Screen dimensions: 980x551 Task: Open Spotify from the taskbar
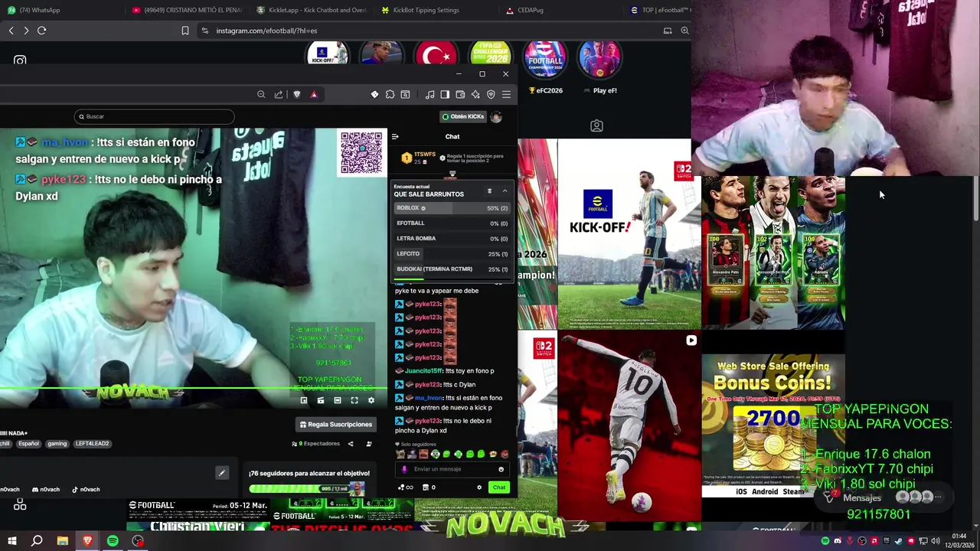pos(113,541)
